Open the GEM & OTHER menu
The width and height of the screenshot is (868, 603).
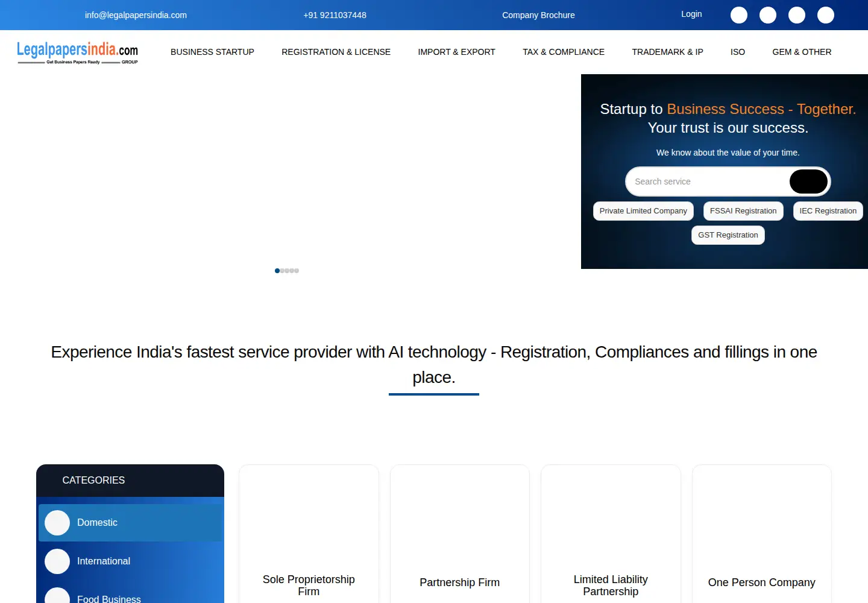coord(802,52)
